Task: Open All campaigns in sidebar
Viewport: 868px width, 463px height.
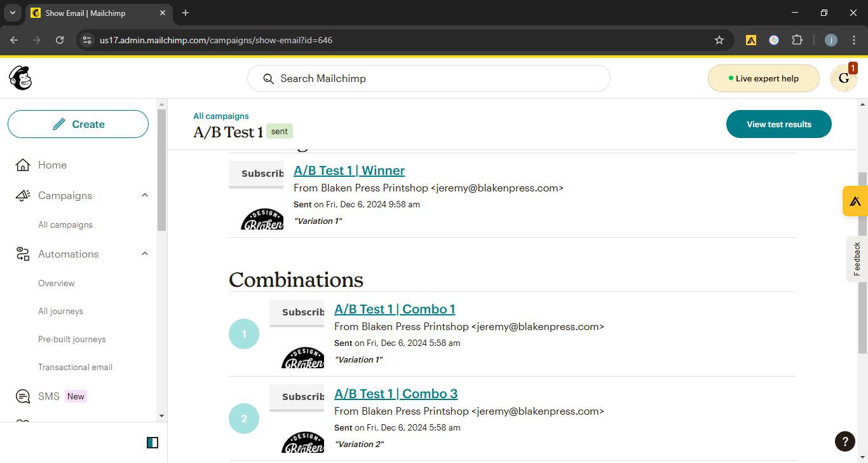Action: [x=65, y=225]
